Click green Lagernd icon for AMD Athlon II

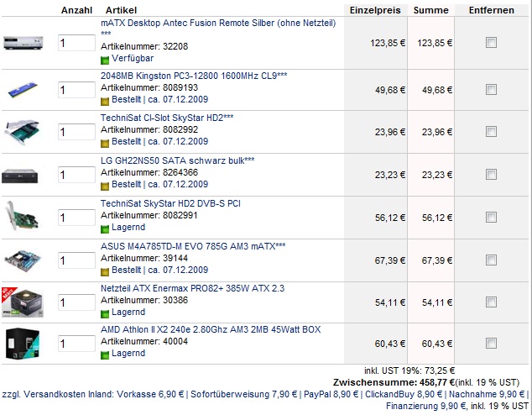pos(105,355)
